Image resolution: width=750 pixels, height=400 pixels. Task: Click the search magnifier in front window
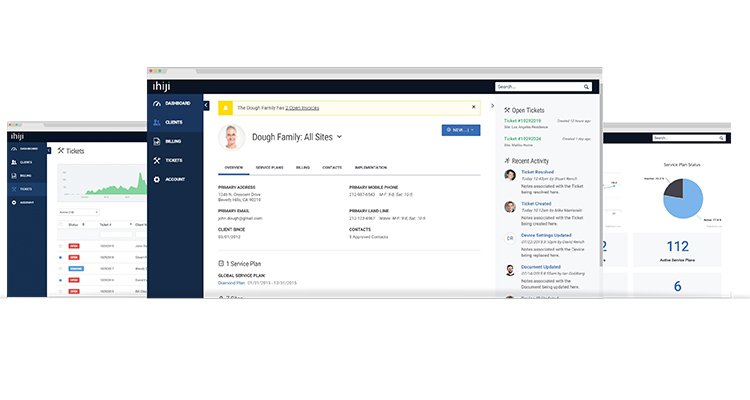coord(586,87)
